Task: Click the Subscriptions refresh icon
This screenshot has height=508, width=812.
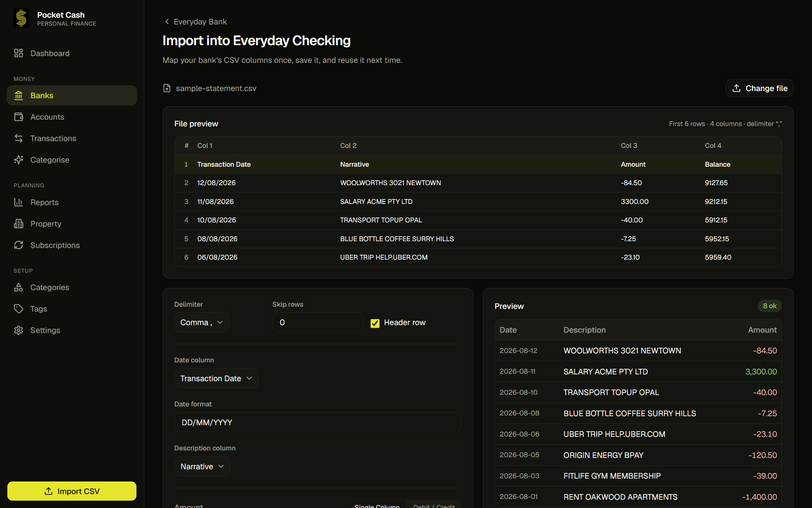Action: pos(19,245)
